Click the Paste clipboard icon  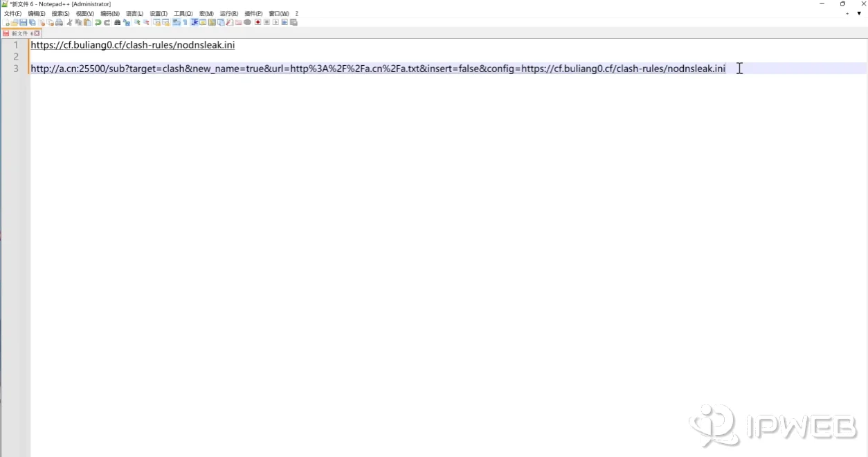(x=87, y=22)
